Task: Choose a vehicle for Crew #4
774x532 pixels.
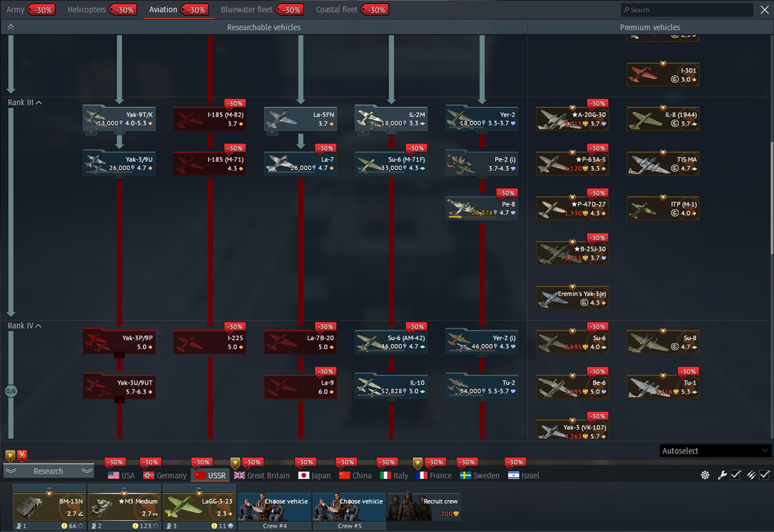Action: [274, 507]
